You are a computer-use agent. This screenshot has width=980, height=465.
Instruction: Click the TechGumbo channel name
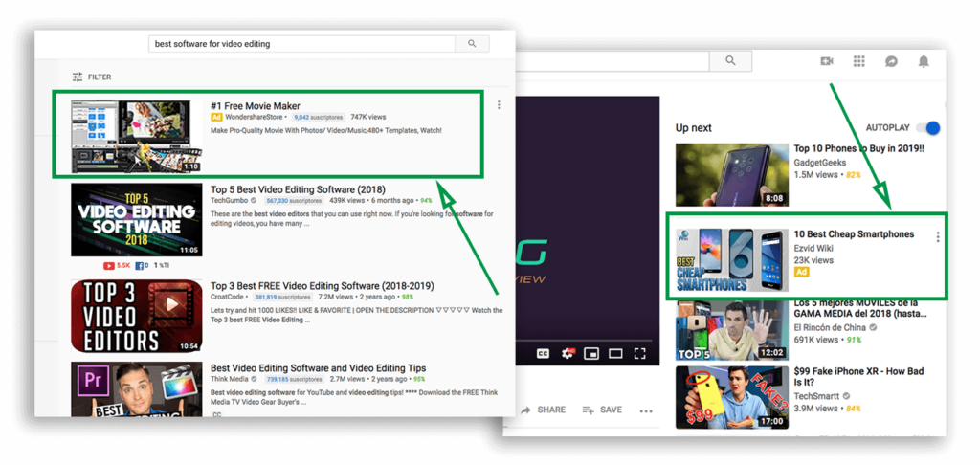tap(230, 201)
